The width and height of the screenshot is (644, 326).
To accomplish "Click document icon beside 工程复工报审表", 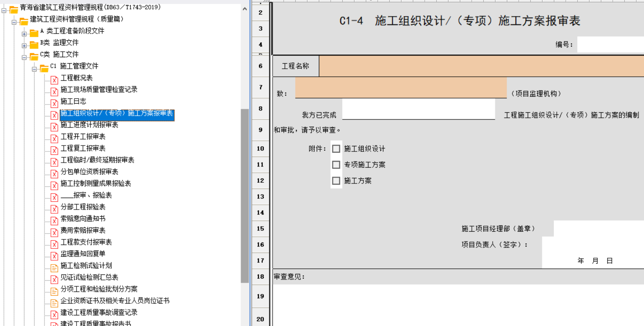I will (x=54, y=150).
